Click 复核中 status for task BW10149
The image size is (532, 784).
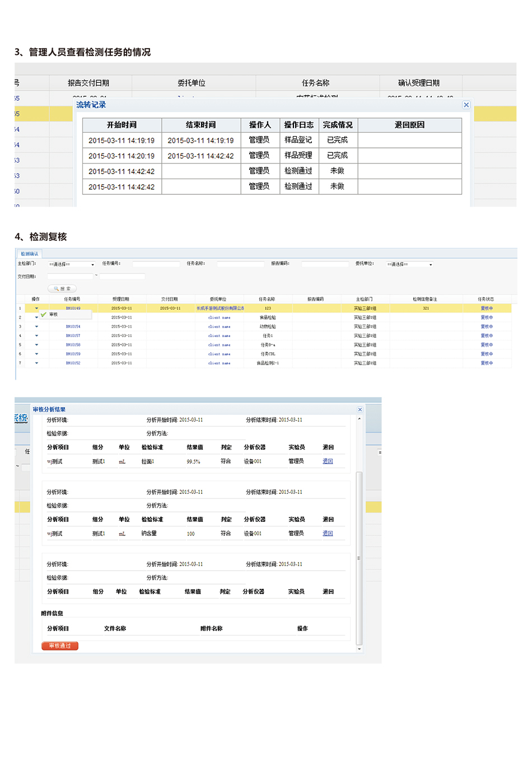coord(487,309)
